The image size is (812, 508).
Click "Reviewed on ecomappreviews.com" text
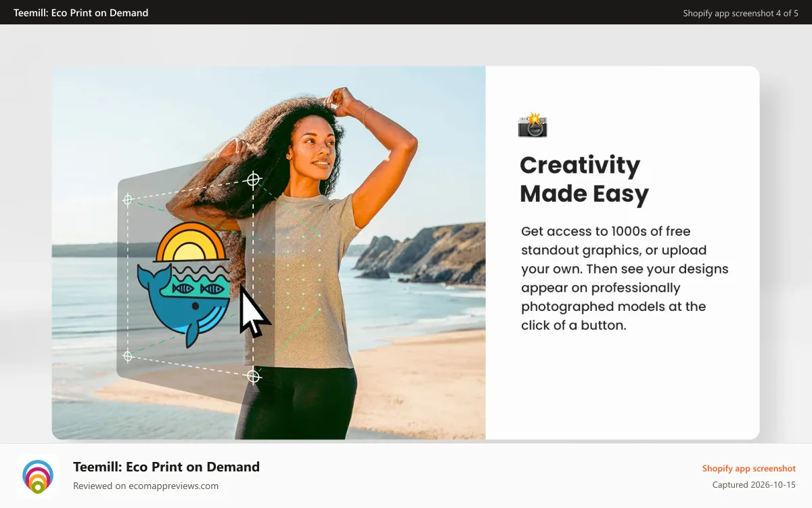(x=145, y=486)
